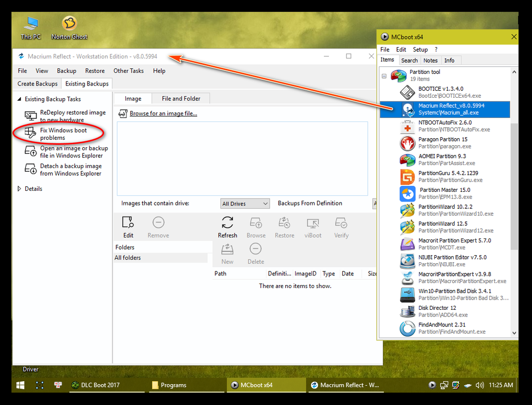532x405 pixels.
Task: Open the File menu in Macrium Reflect
Action: click(x=22, y=71)
